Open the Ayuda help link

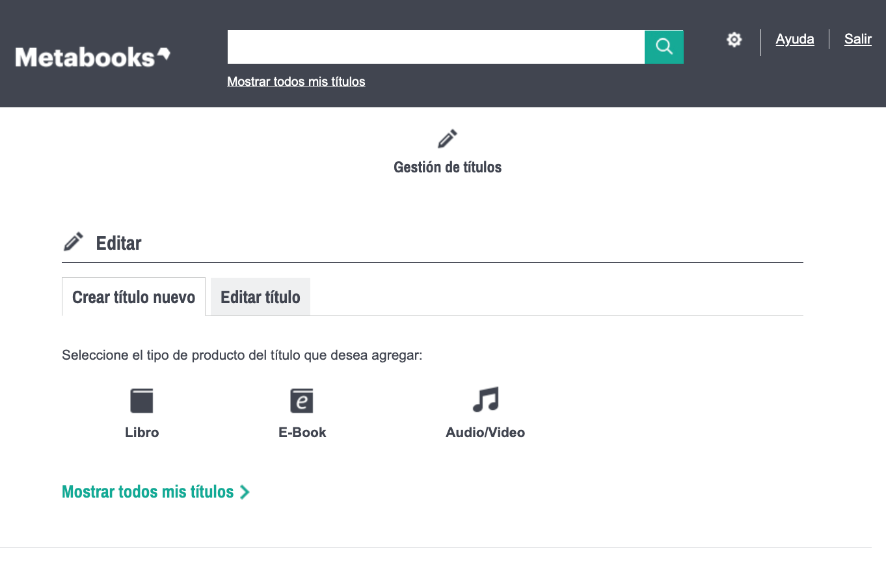794,39
